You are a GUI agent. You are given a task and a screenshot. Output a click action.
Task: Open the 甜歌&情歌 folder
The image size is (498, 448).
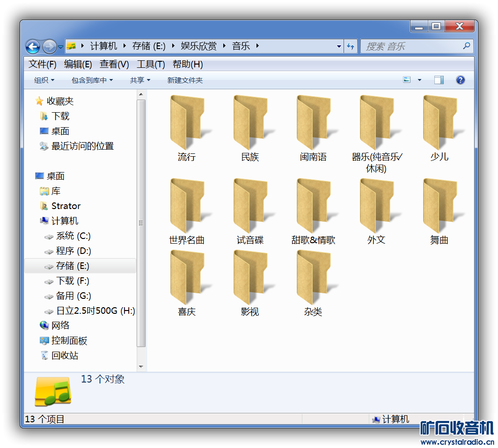pos(313,212)
